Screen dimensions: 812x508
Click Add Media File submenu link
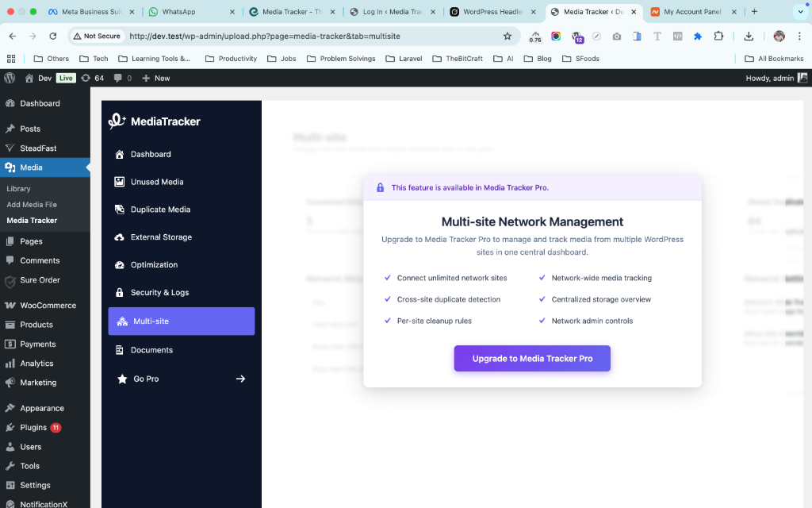32,205
